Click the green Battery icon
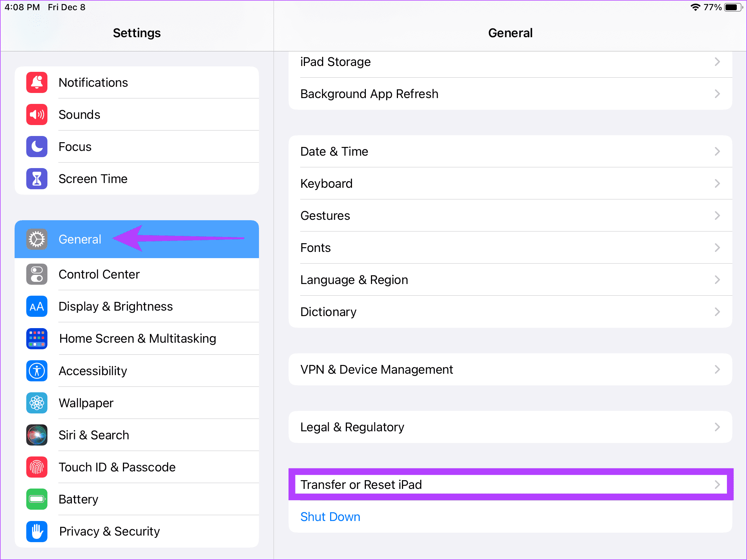Screen dimensions: 747x560 tap(36, 499)
